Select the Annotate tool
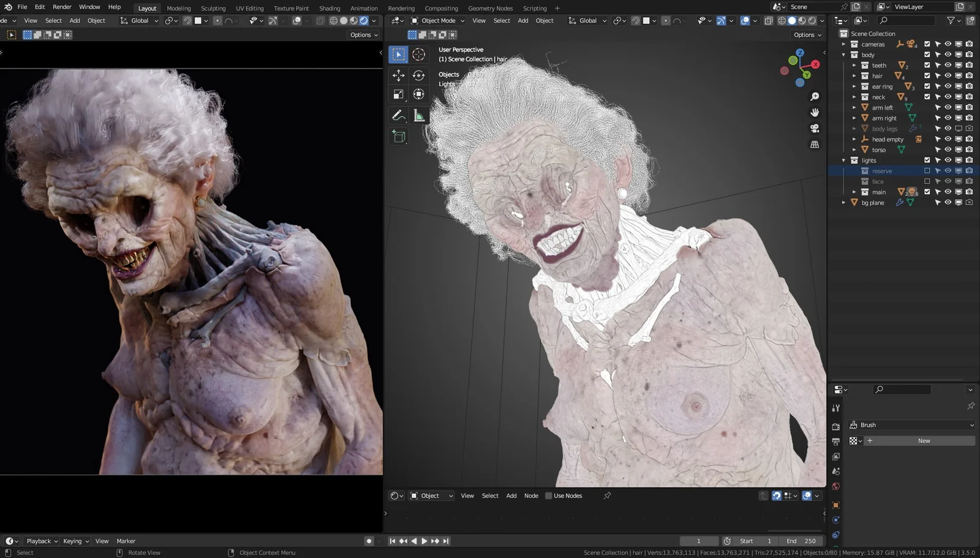Image resolution: width=980 pixels, height=558 pixels. click(399, 115)
